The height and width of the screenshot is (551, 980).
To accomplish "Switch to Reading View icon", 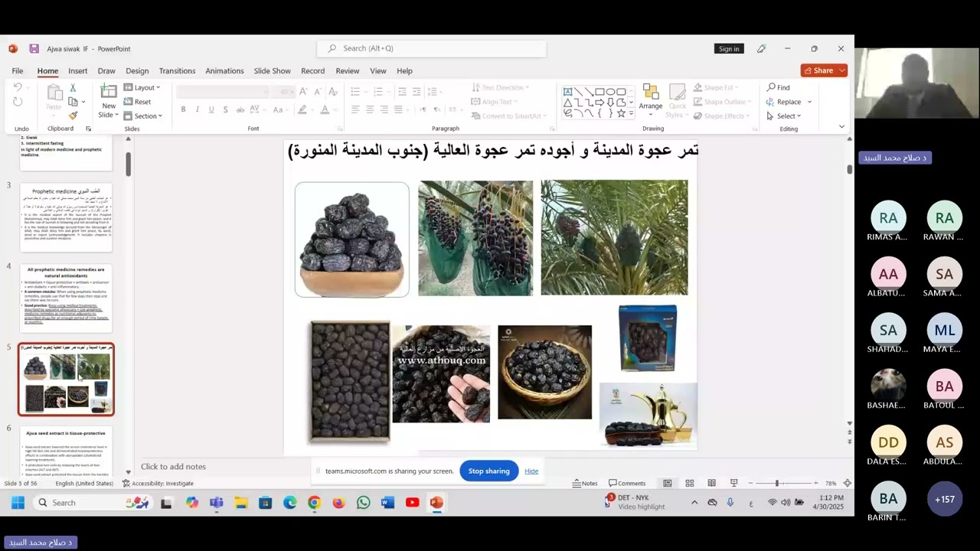I will 711,483.
